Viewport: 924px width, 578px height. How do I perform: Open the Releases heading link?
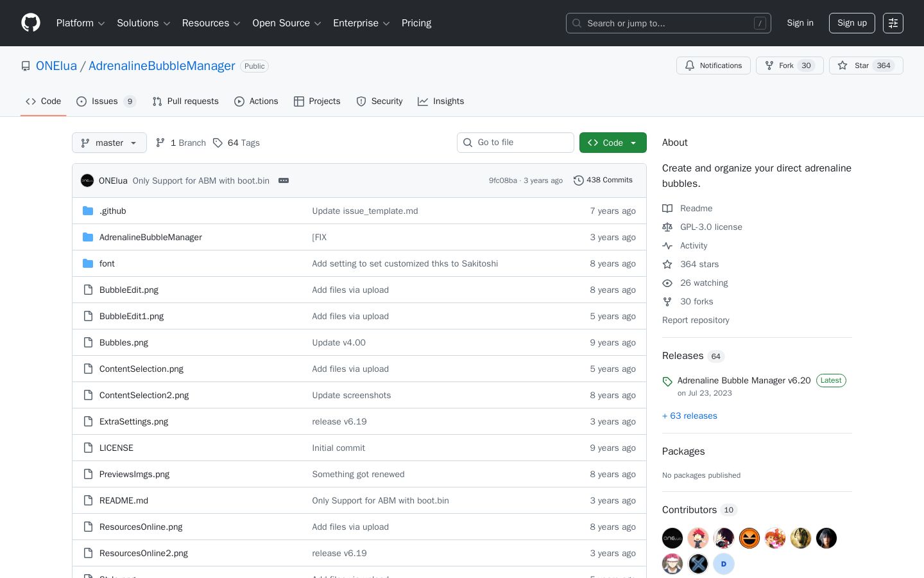[693, 356]
